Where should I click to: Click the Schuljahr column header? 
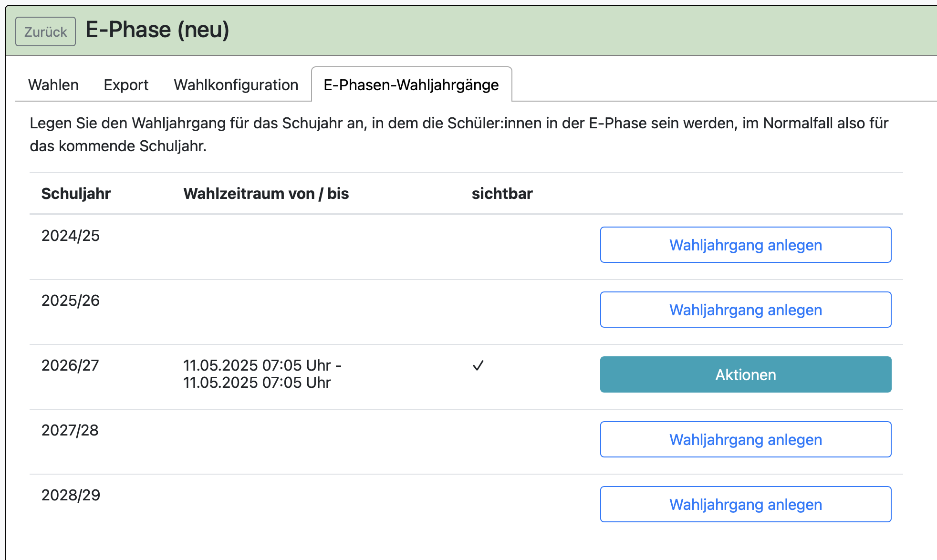point(76,194)
